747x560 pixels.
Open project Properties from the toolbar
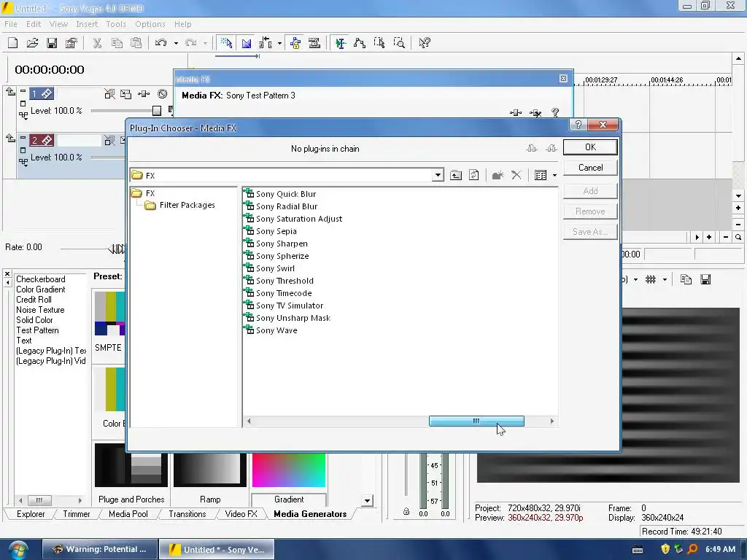(71, 43)
